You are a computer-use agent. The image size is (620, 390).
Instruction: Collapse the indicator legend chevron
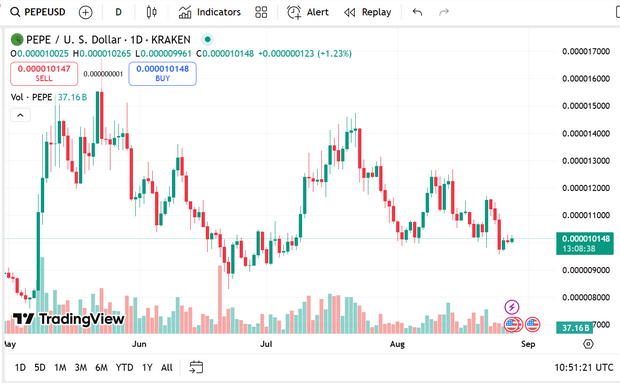click(20, 115)
